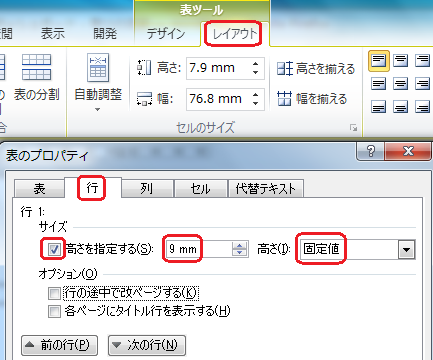Open セルのサイズ dialog launcher
This screenshot has width=433, height=360.
pos(353,128)
